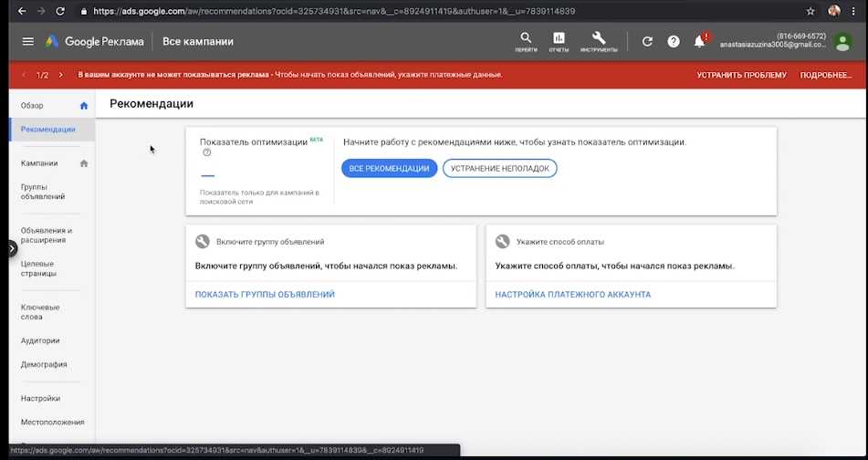Click the green account avatar icon
Viewport: 868px width, 460px height.
(842, 41)
